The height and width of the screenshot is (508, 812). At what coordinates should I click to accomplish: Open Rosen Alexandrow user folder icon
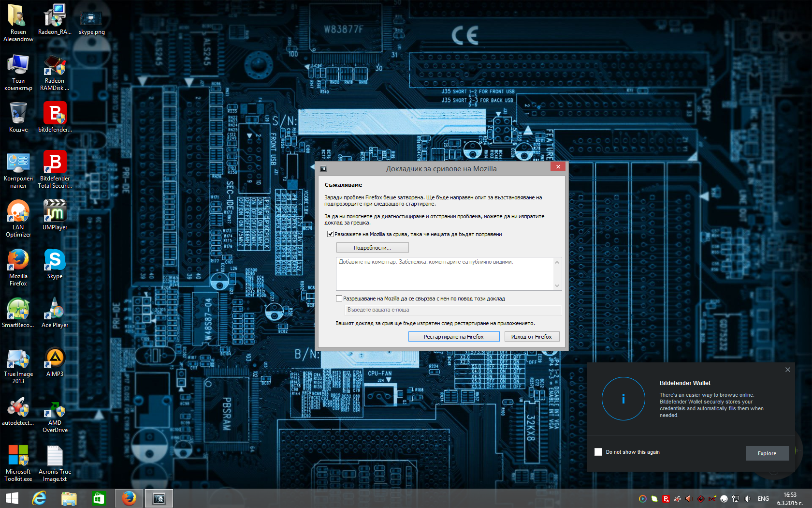tap(18, 23)
